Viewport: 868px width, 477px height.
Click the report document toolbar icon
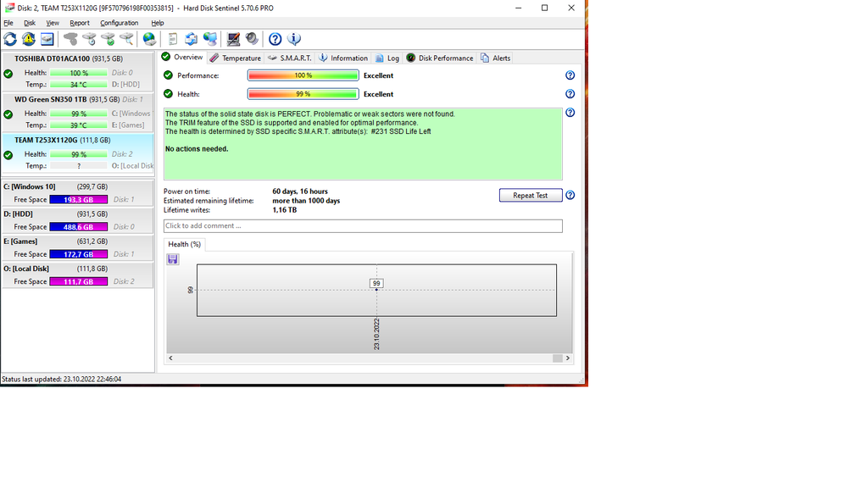click(x=173, y=39)
